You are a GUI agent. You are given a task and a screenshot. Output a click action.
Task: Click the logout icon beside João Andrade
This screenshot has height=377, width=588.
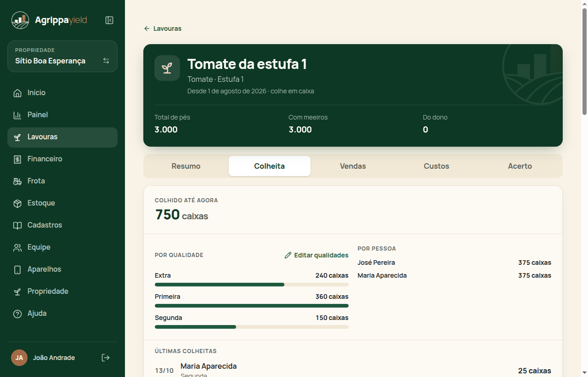pos(106,358)
